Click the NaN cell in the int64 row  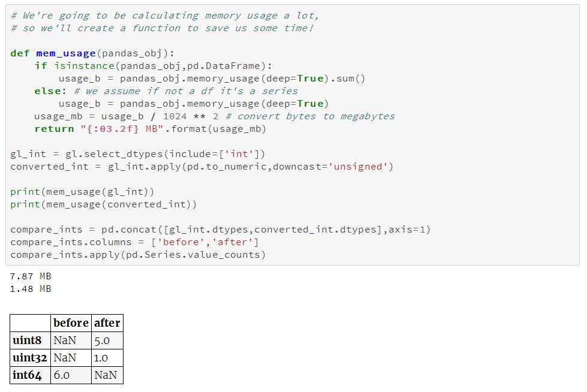106,375
